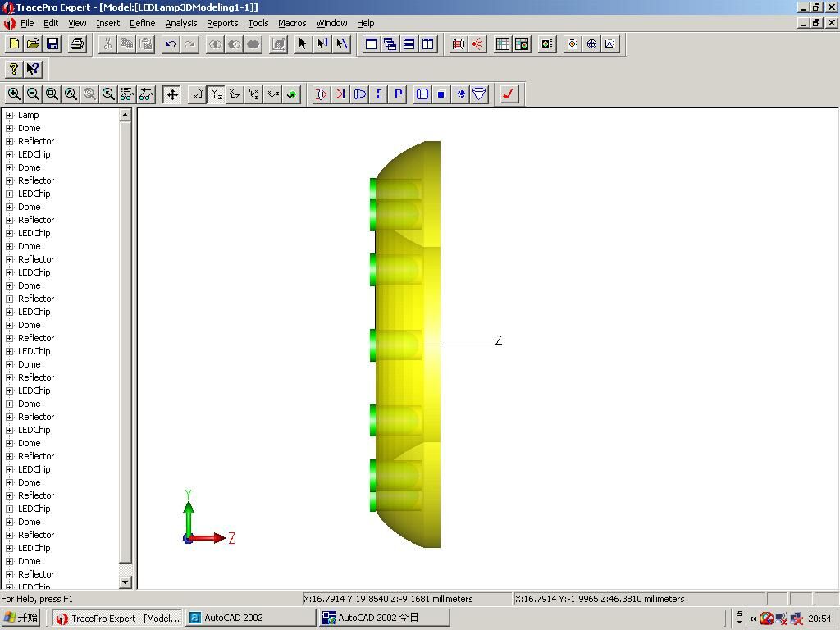Select the Lamp label in tree

(29, 115)
